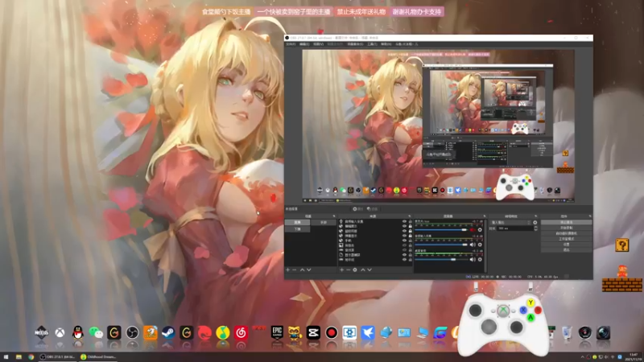
Task: Open the Help menu in OBS
Action: click(x=386, y=44)
